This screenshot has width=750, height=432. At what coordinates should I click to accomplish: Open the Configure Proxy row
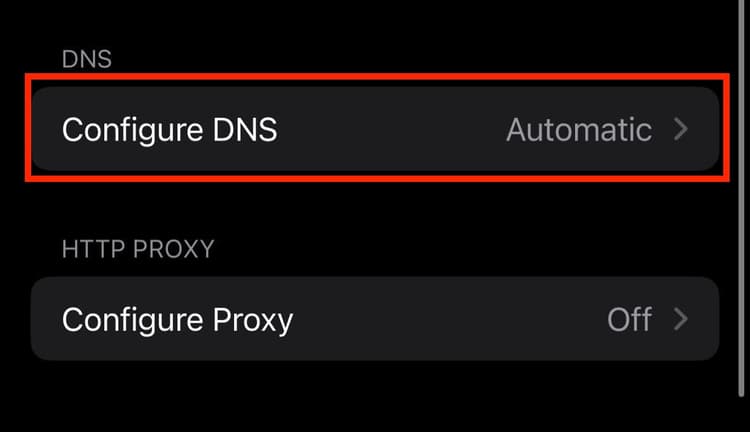(x=375, y=319)
